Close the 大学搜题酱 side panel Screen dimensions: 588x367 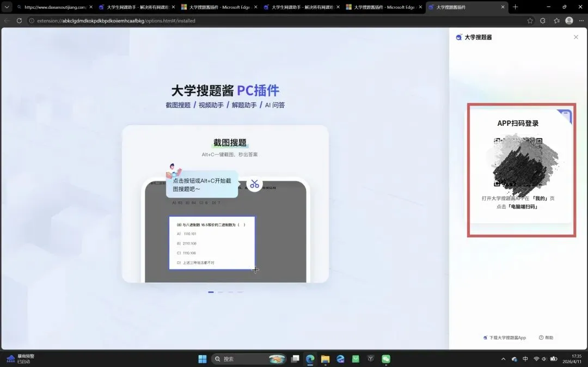[576, 37]
